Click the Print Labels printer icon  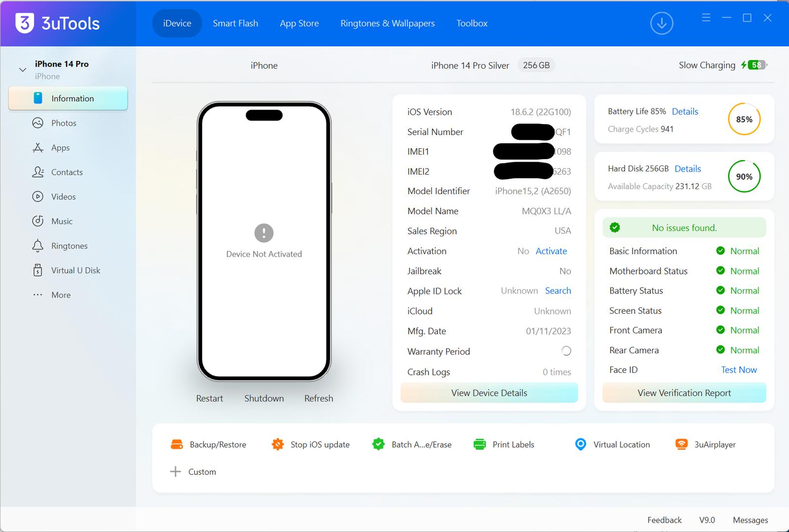[x=479, y=444]
